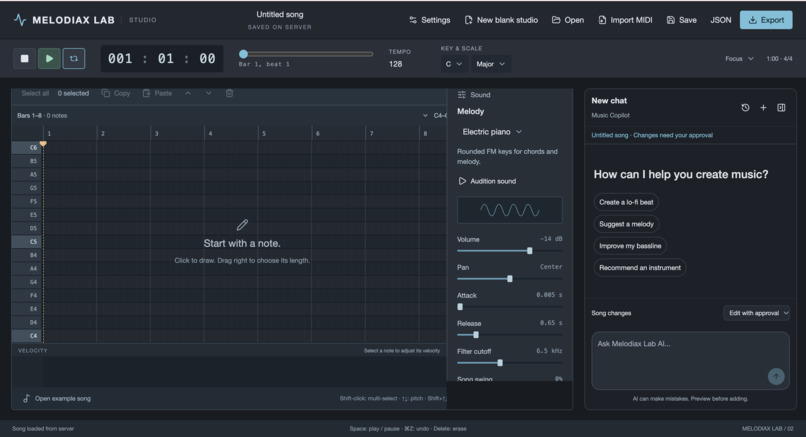
Task: Click the Filter cutoff slider handle
Action: (500, 363)
